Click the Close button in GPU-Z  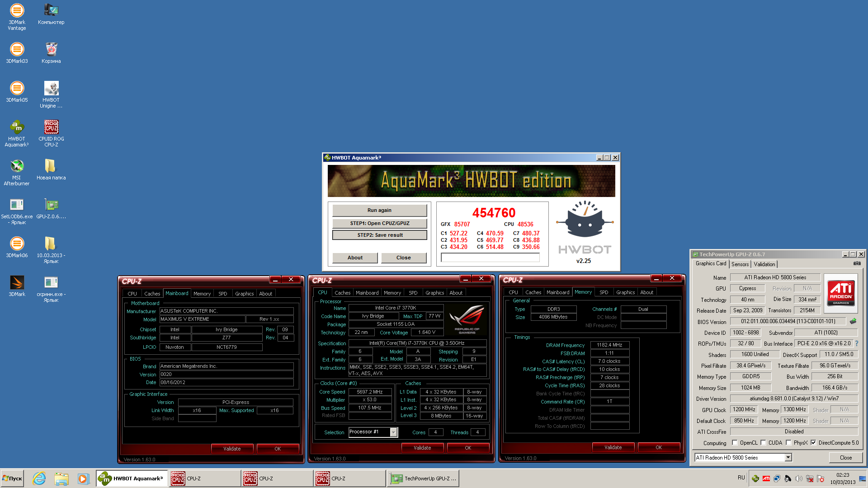[x=845, y=458]
